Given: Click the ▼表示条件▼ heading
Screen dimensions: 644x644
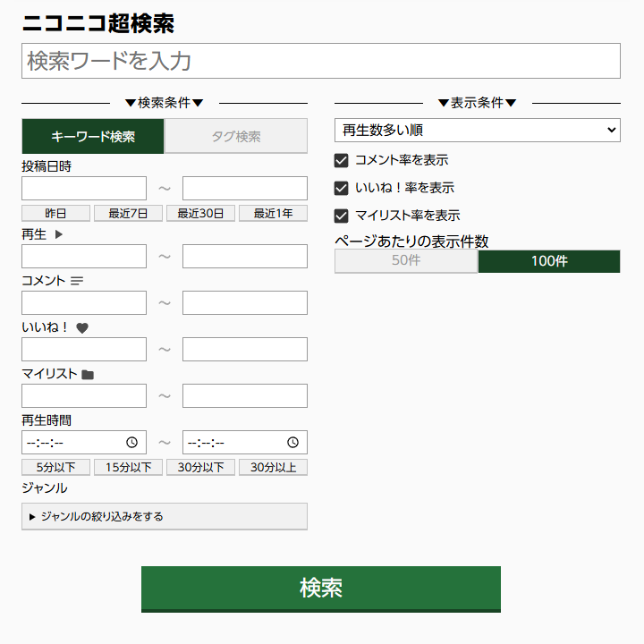Looking at the screenshot, I should pyautogui.click(x=478, y=103).
